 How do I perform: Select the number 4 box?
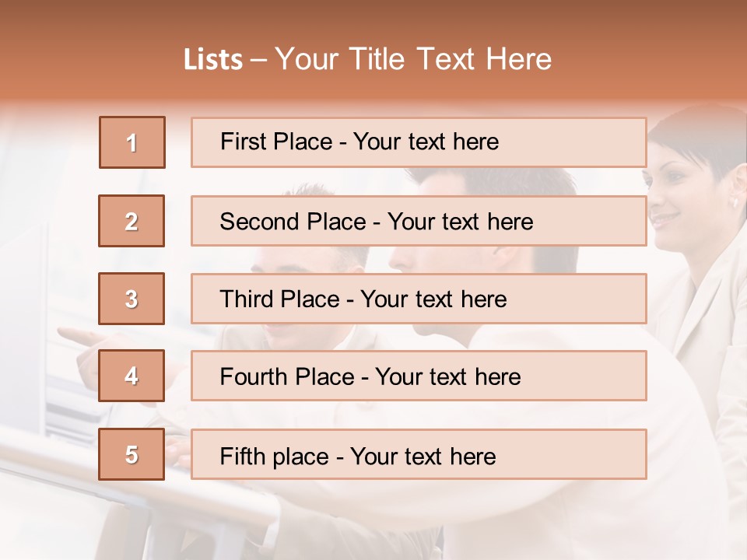coord(132,376)
